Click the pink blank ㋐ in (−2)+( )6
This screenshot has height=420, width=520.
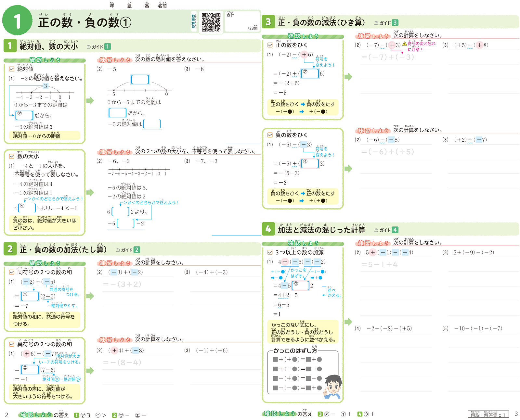[310, 74]
